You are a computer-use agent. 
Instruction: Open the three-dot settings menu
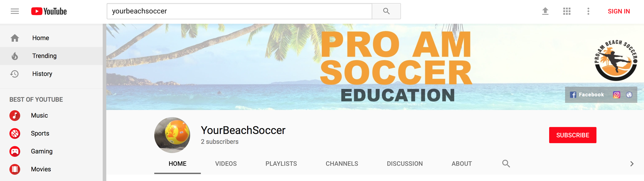588,11
